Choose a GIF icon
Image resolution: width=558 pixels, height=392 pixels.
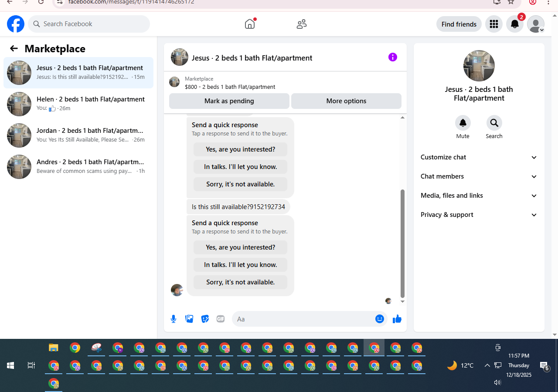[221, 319]
